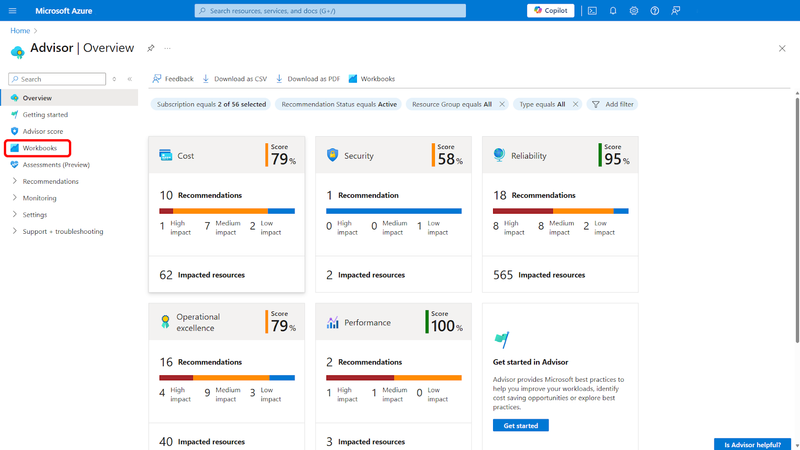Viewport: 800px width, 450px height.
Task: Click the Security shield icon
Action: pyautogui.click(x=332, y=155)
